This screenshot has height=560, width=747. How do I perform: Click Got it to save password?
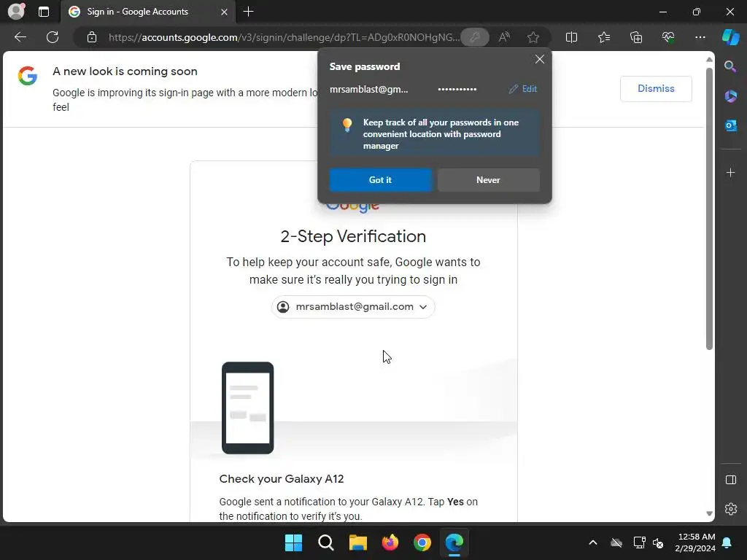(x=380, y=180)
